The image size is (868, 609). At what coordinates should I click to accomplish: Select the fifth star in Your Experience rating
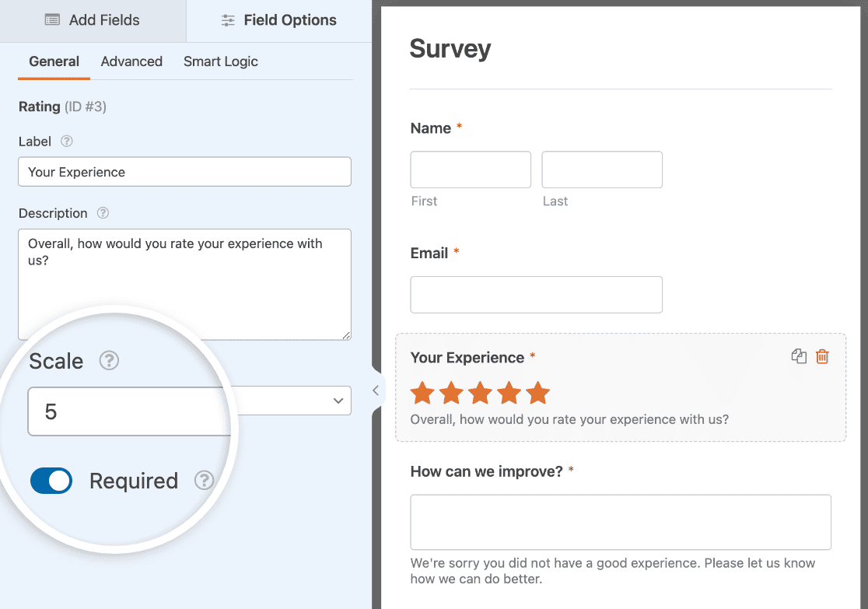[x=537, y=393]
